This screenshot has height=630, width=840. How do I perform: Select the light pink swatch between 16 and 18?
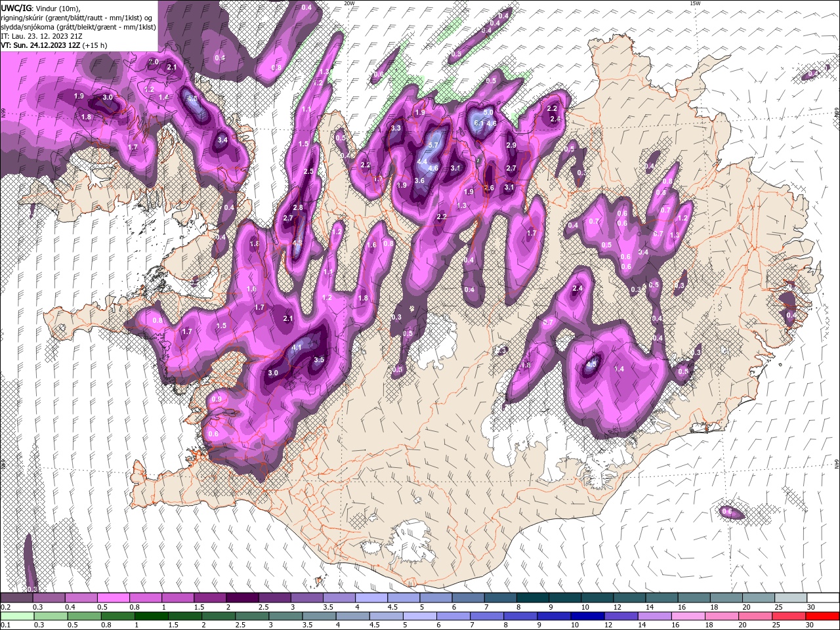click(x=688, y=616)
